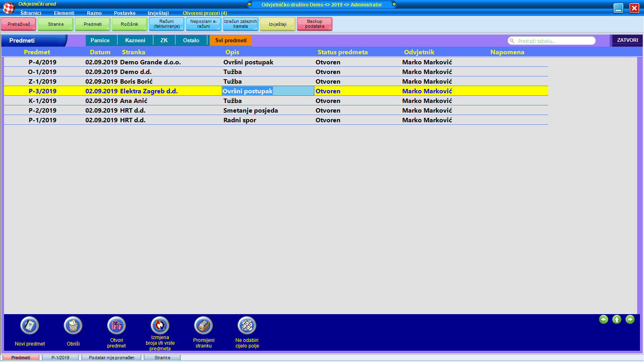The image size is (644, 362).
Task: Open the Otvoreni prozori (4) menu
Action: point(204,13)
